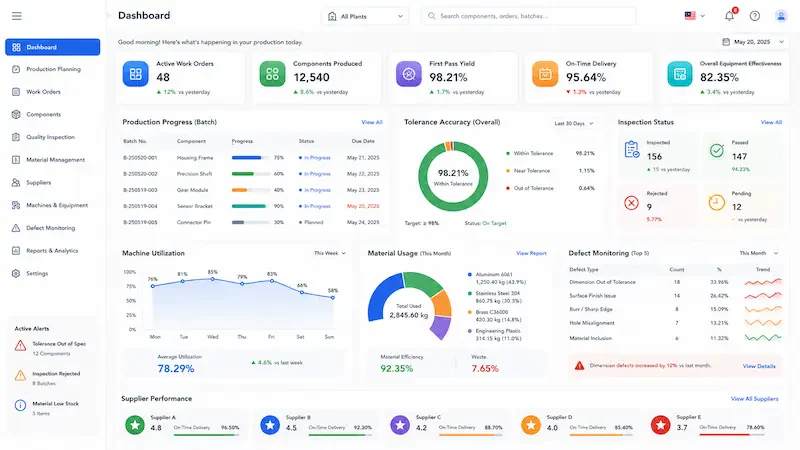This screenshot has width=800, height=450.
Task: Click View All Suppliers link
Action: 754,399
